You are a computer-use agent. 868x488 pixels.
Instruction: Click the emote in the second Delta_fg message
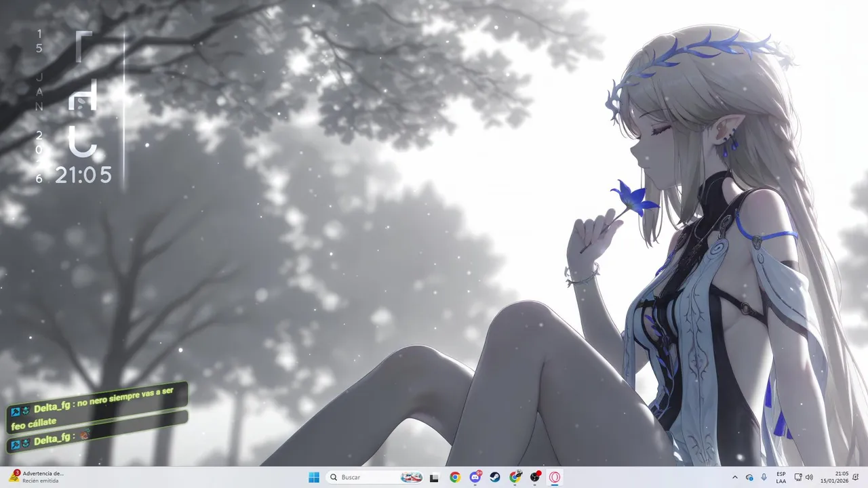click(x=84, y=436)
